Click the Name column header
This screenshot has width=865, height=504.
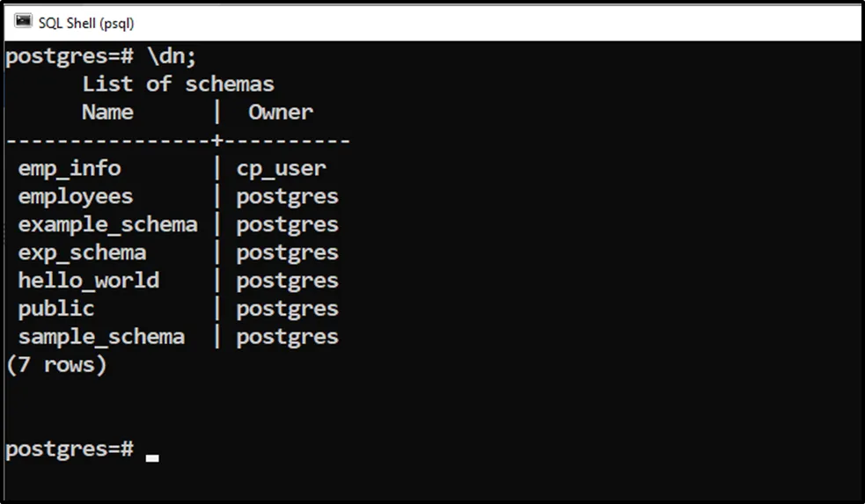pos(107,113)
